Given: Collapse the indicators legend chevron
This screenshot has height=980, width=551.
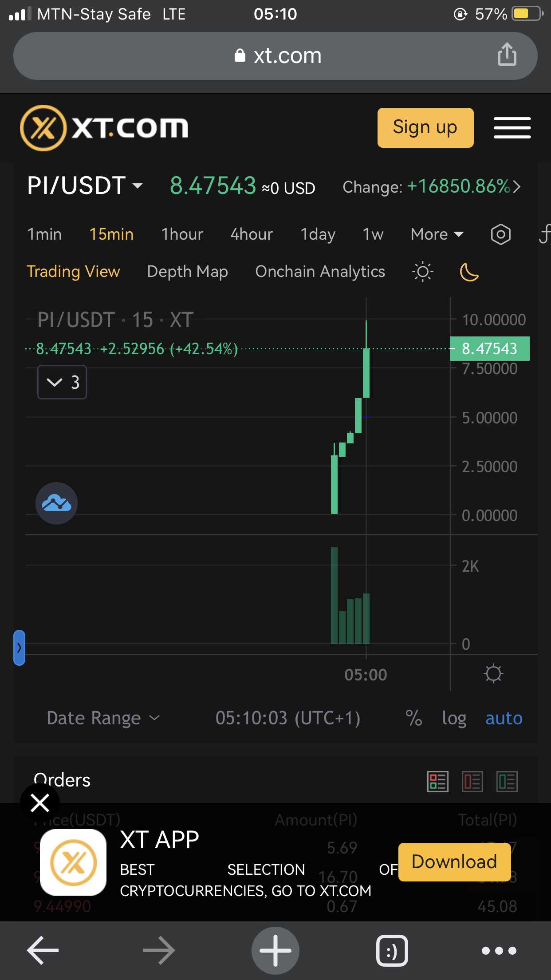Looking at the screenshot, I should pos(62,382).
